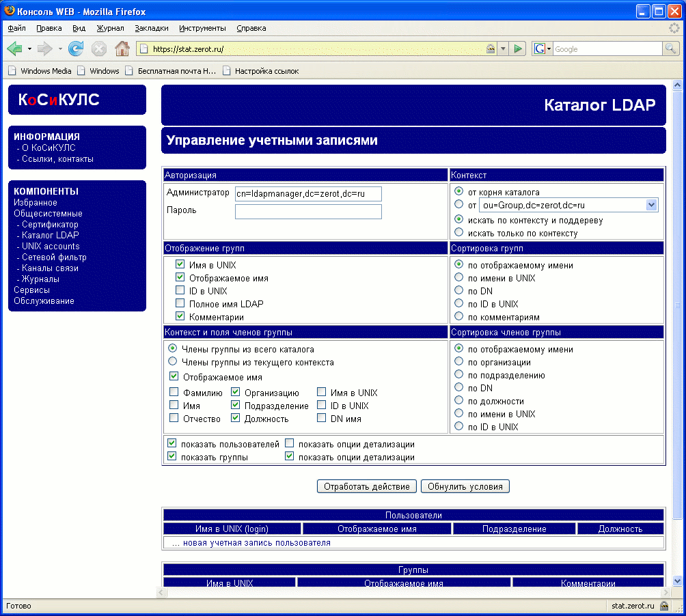Uncheck the Комментарии checkbox
Image resolution: width=686 pixels, height=616 pixels.
pos(180,316)
